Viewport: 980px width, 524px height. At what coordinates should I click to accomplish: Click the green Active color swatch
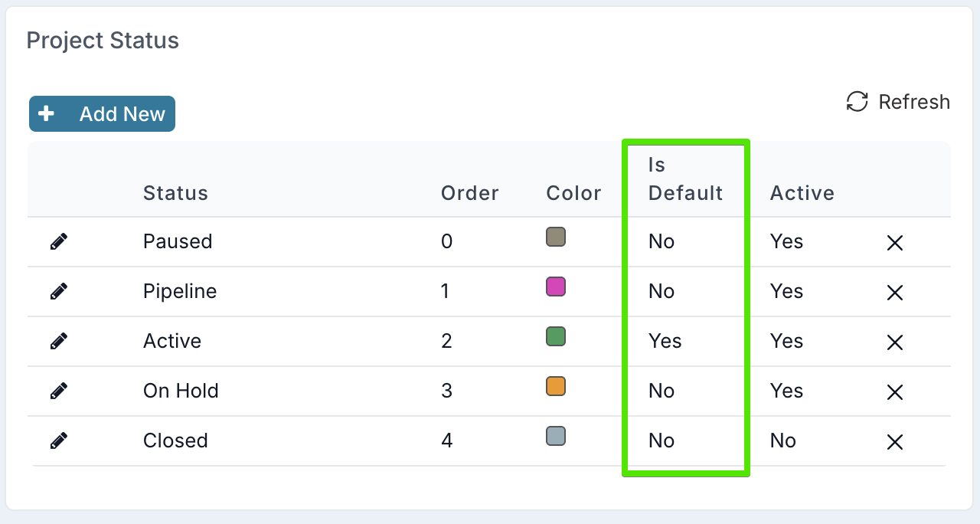(x=556, y=337)
